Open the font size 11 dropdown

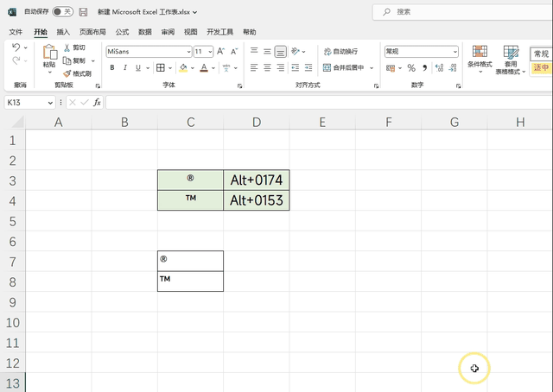coord(210,52)
